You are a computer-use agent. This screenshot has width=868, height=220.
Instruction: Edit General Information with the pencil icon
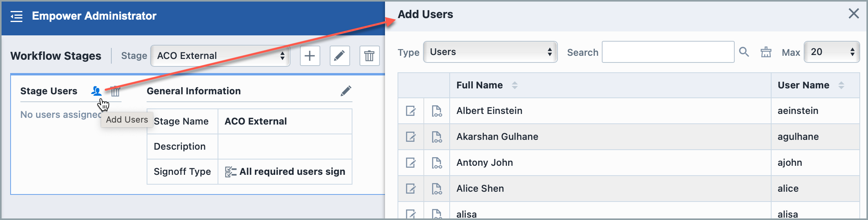pos(346,91)
